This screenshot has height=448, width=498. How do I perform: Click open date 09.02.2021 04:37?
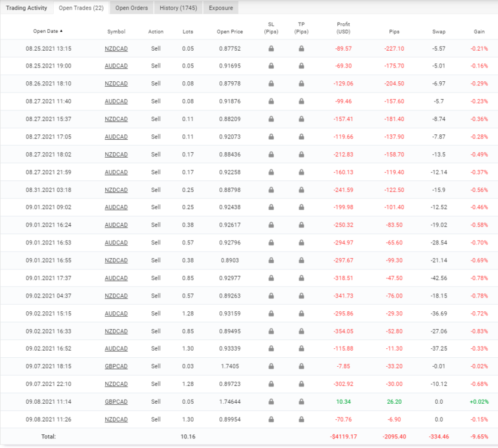coord(48,296)
